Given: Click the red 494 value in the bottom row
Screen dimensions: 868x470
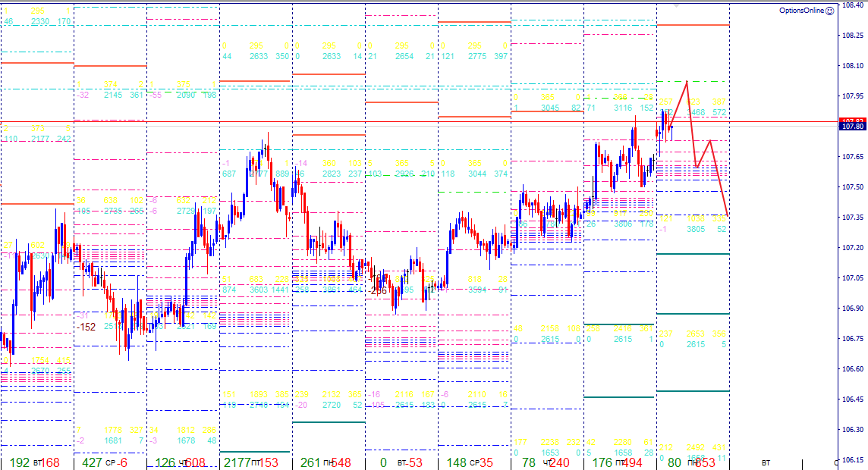Looking at the screenshot, I should pos(632,462).
